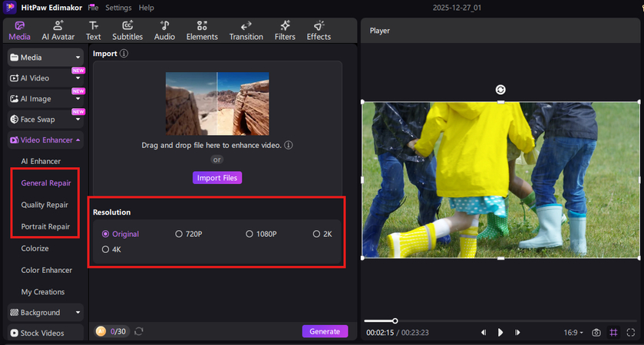Click the video preview in Player

(500, 180)
